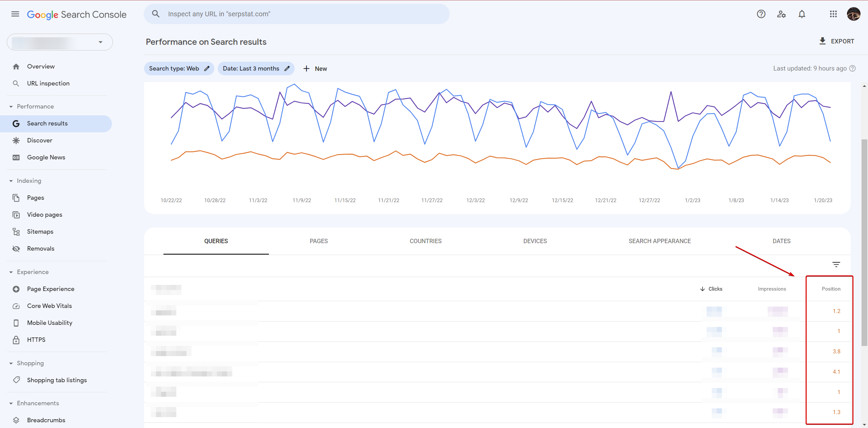Click the Inspect any URL search field

[297, 14]
